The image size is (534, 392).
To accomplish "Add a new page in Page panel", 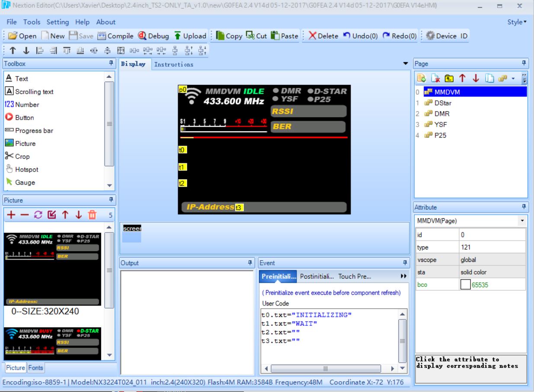I will point(422,79).
